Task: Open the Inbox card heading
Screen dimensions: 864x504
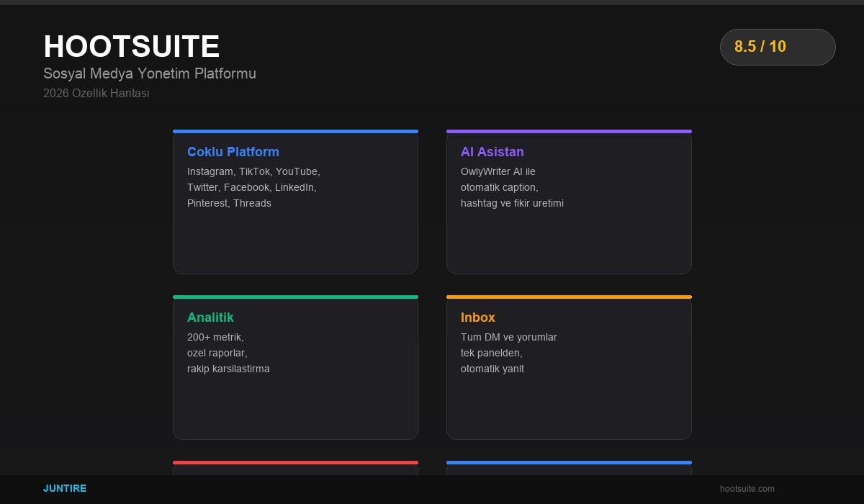Action: coord(478,318)
